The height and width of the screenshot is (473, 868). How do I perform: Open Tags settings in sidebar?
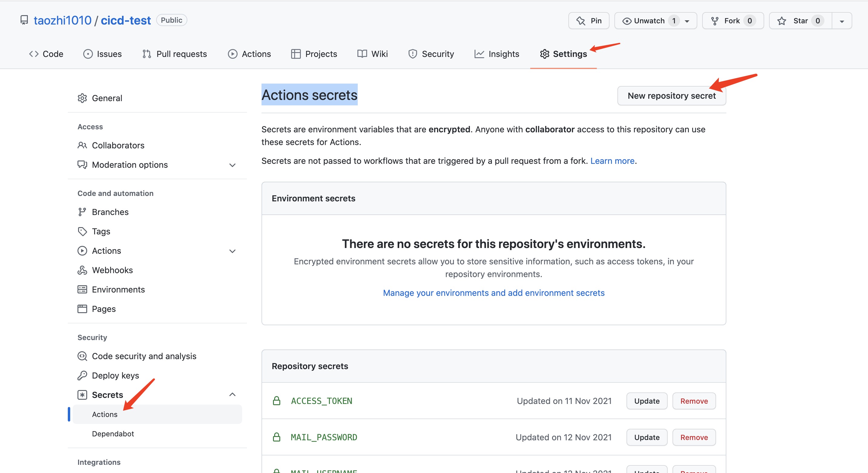click(101, 231)
